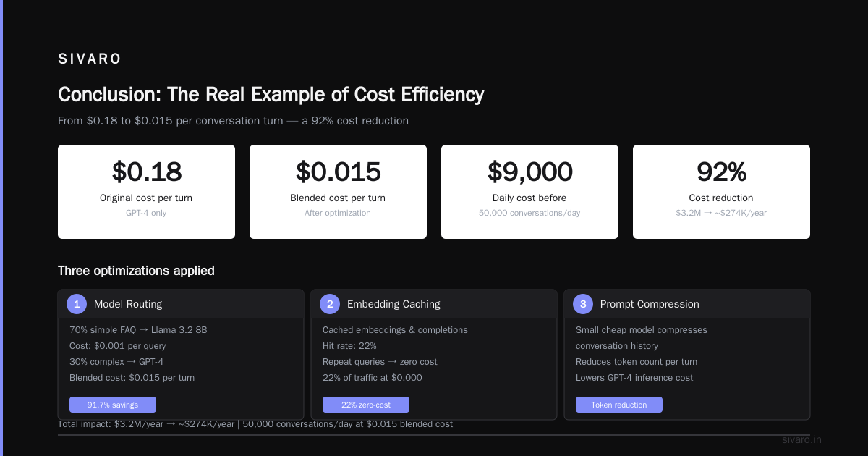Click the 92% metric value
868x456 pixels.
point(721,172)
